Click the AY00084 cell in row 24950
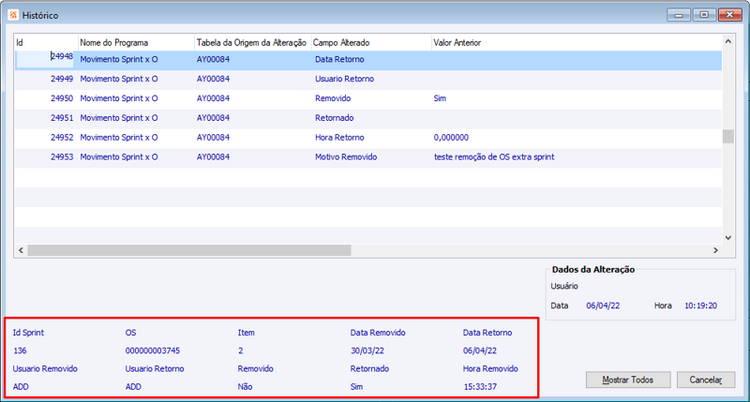Screen dimensions: 750x402 213,98
